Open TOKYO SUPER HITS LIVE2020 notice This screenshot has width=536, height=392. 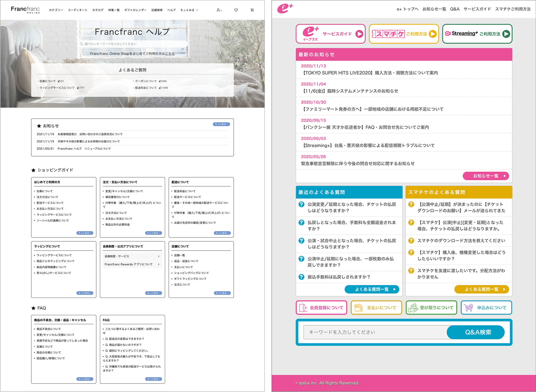pos(369,73)
